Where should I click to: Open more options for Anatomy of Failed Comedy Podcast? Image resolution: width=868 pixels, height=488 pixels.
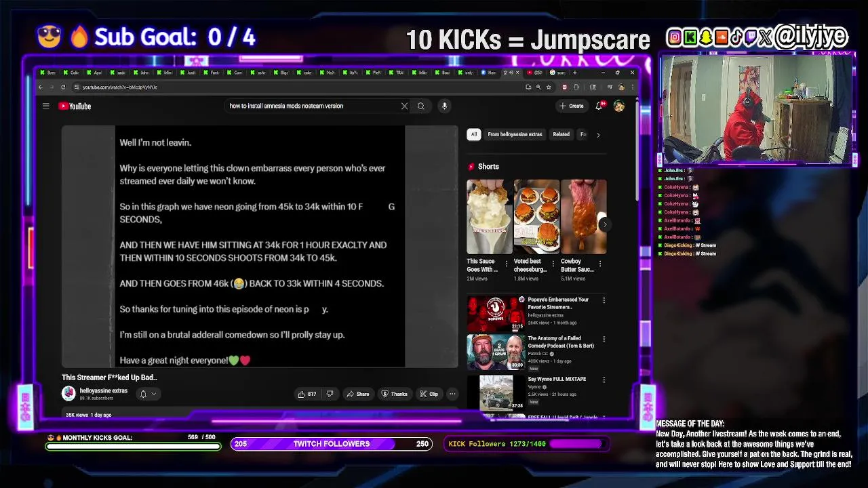point(604,339)
